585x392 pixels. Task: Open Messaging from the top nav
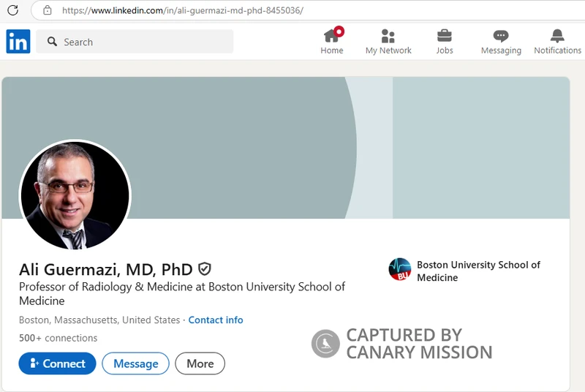click(501, 42)
